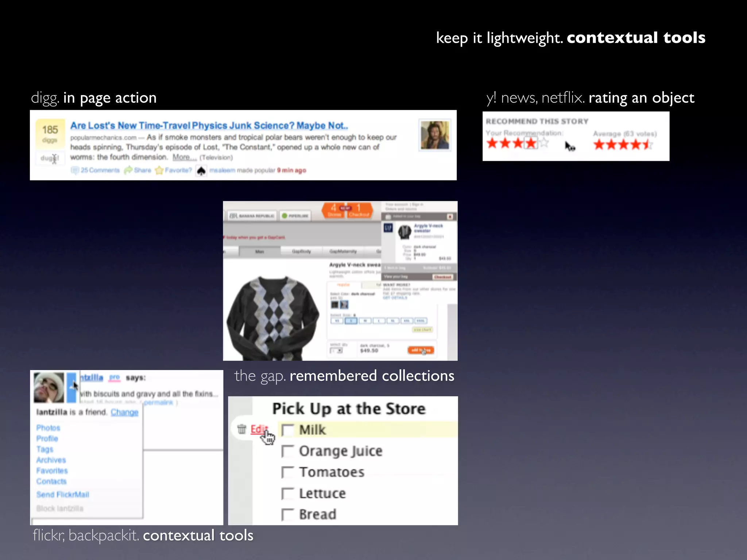Select size L button
The height and width of the screenshot is (560, 747).
tap(379, 321)
